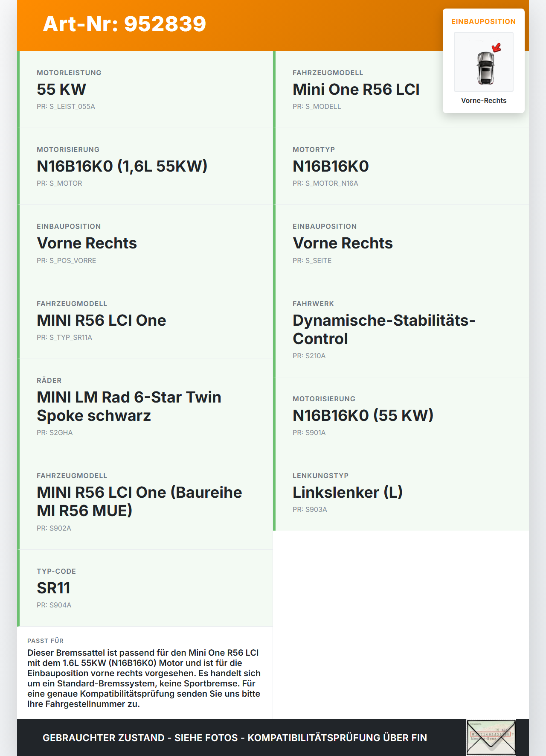Click the N16B16K0 (55 KW) card
This screenshot has height=756, width=546.
[401, 416]
